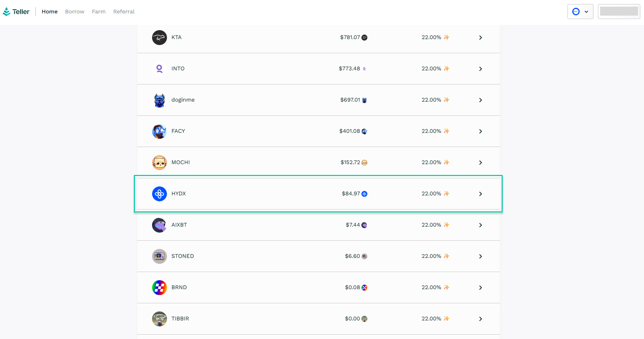The height and width of the screenshot is (339, 644).
Task: Click the blue HYDX token icon
Action: [x=159, y=194]
